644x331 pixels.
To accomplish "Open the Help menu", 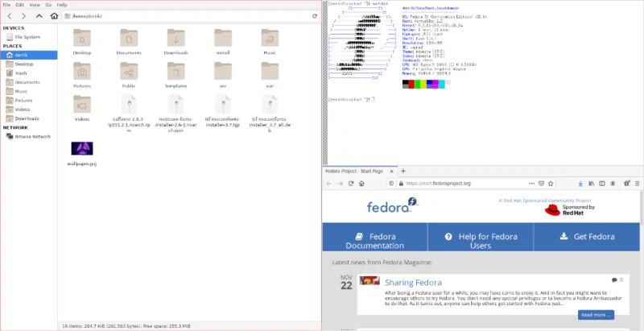I will pos(62,5).
